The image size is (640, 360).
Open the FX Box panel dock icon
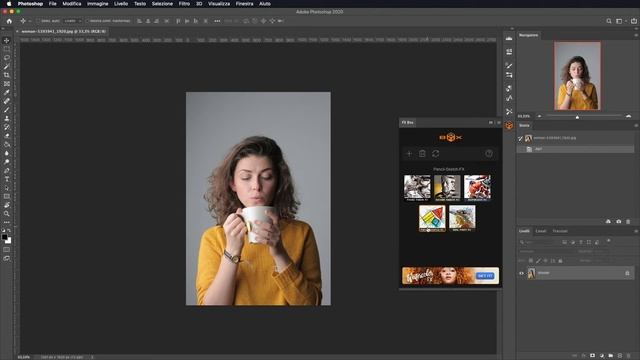pos(509,125)
